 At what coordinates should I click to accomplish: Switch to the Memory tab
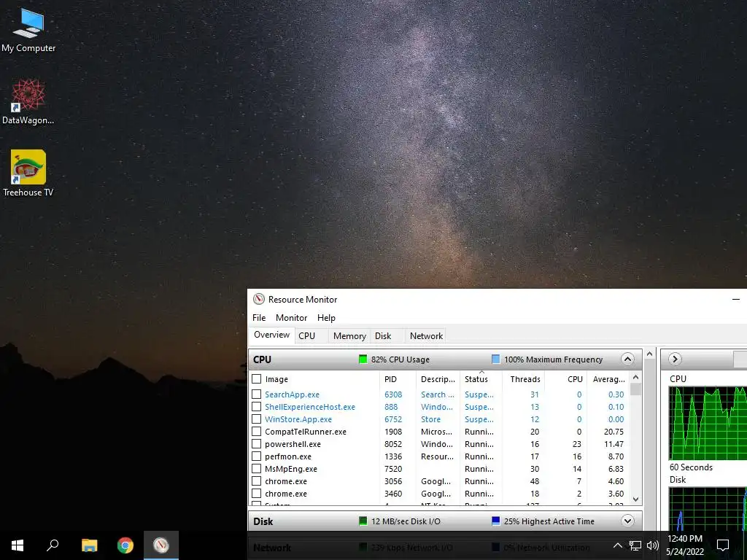(x=349, y=335)
